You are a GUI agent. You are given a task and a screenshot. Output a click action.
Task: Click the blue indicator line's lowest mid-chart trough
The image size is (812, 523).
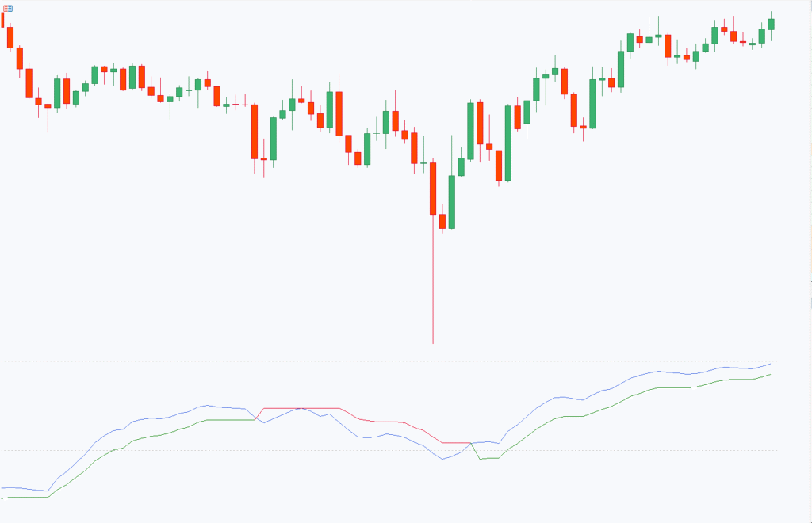[x=442, y=460]
